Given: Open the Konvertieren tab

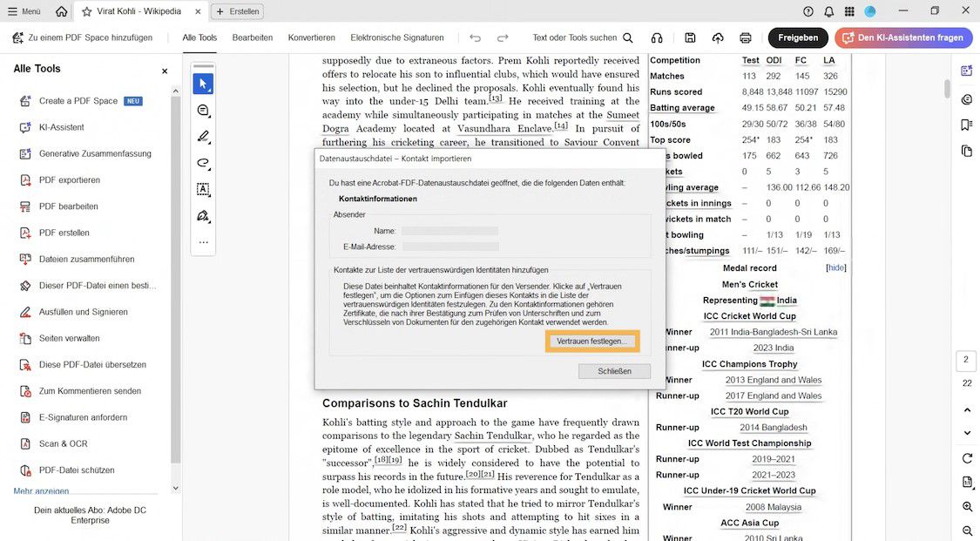Looking at the screenshot, I should pyautogui.click(x=311, y=37).
